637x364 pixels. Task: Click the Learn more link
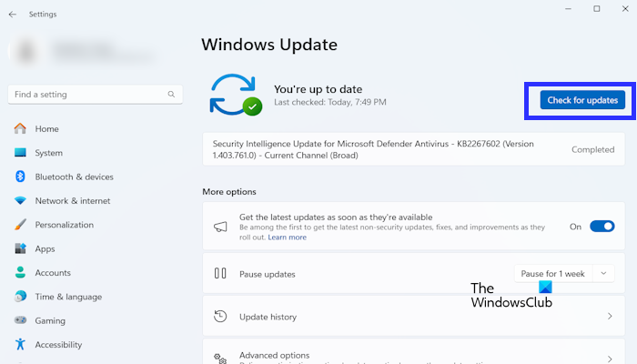click(287, 238)
